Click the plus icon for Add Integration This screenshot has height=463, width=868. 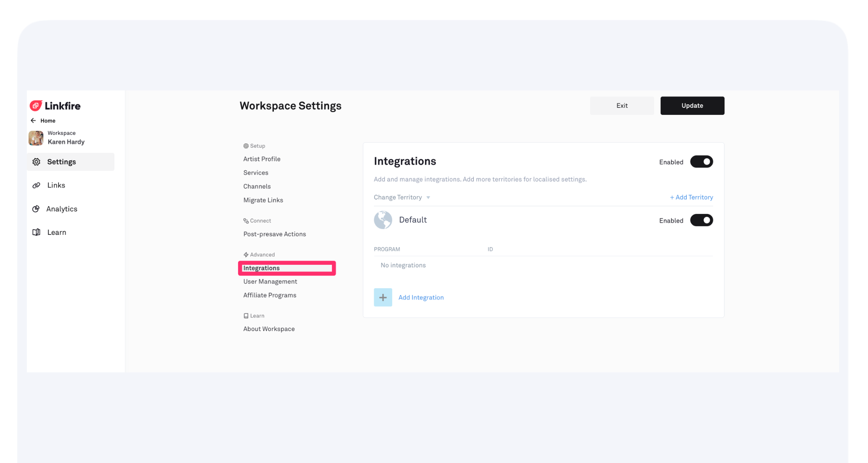click(383, 297)
